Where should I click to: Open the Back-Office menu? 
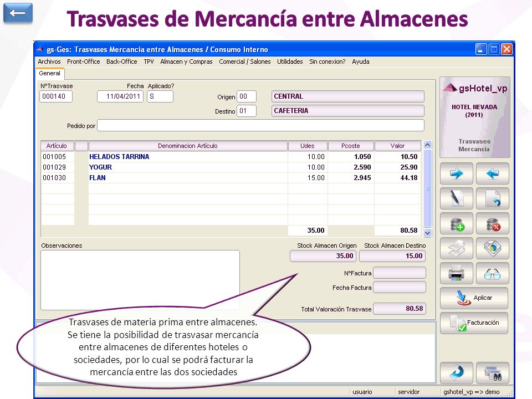coord(122,62)
